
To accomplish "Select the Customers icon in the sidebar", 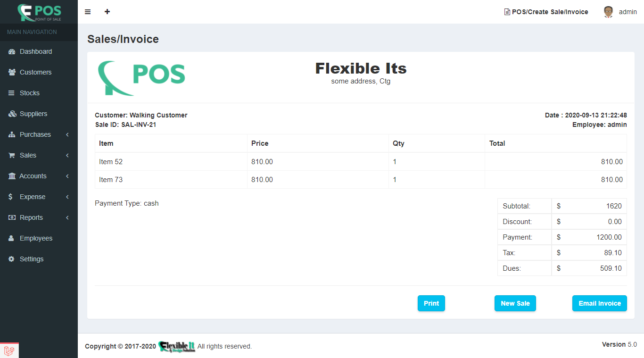I will [x=10, y=72].
